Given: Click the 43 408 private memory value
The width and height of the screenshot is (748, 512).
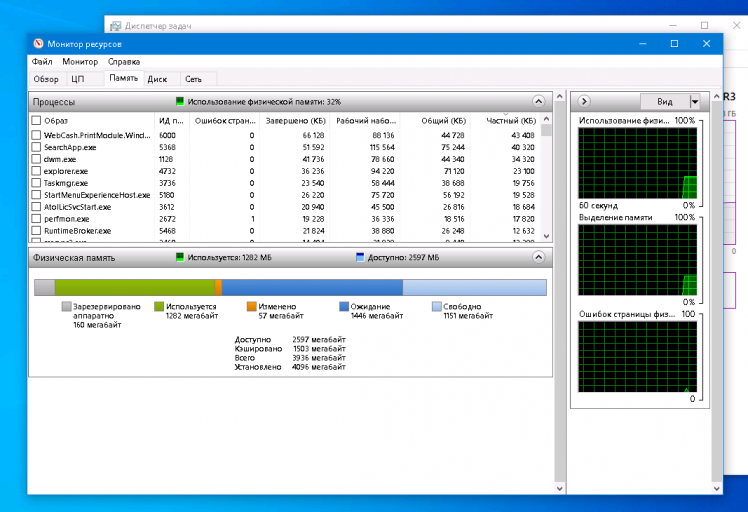Looking at the screenshot, I should coord(523,135).
